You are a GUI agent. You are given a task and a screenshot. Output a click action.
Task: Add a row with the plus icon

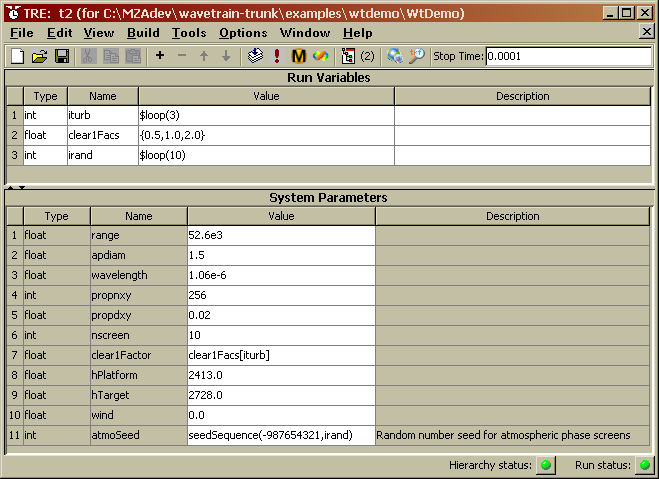(x=160, y=55)
